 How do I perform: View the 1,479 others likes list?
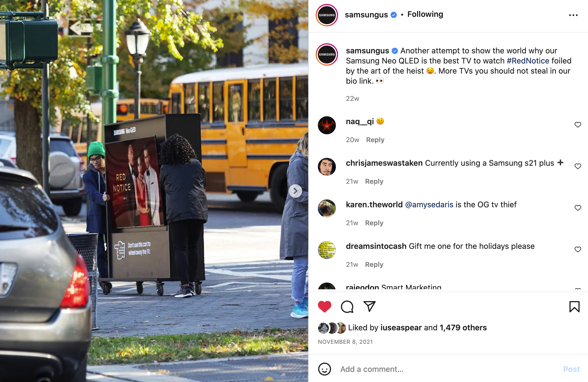click(463, 328)
